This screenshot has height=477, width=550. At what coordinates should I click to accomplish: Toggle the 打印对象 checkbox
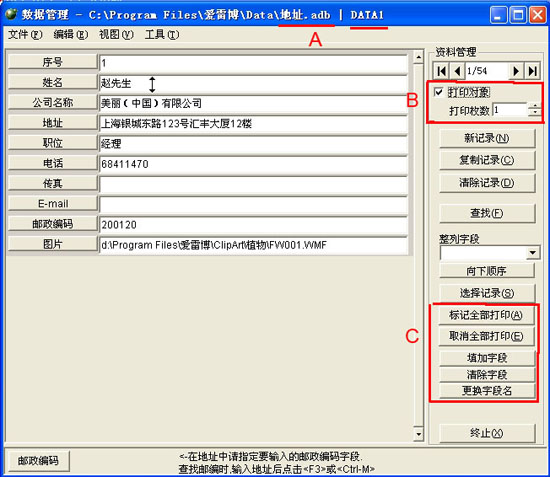coord(438,92)
